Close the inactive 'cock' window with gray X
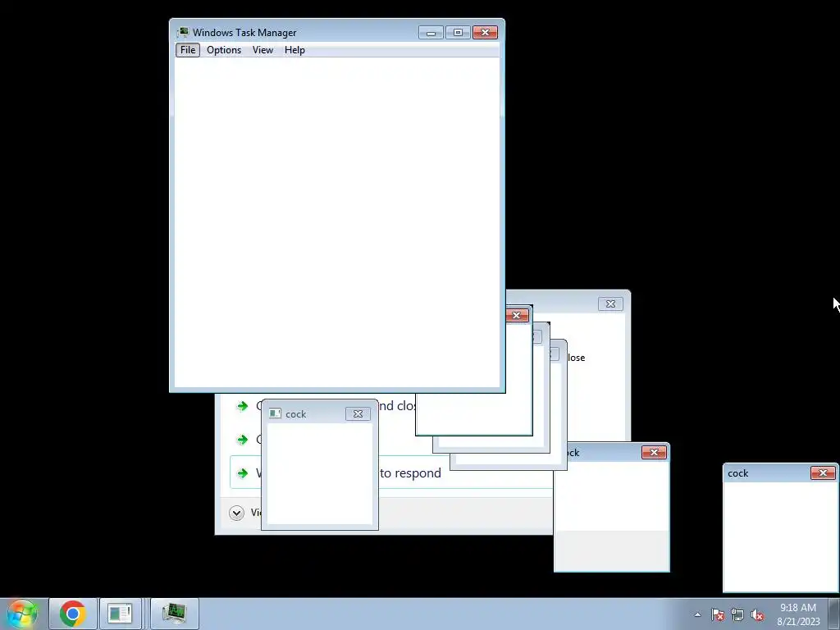The height and width of the screenshot is (630, 840). tap(358, 413)
